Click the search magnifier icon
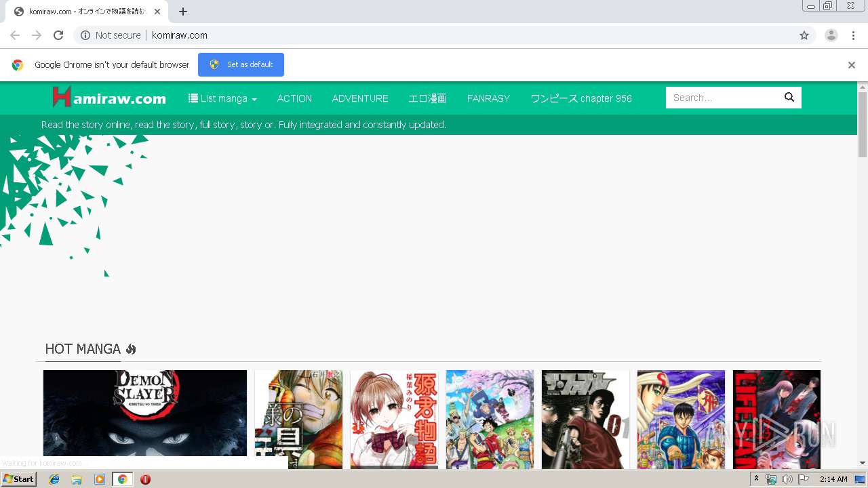 pyautogui.click(x=789, y=98)
